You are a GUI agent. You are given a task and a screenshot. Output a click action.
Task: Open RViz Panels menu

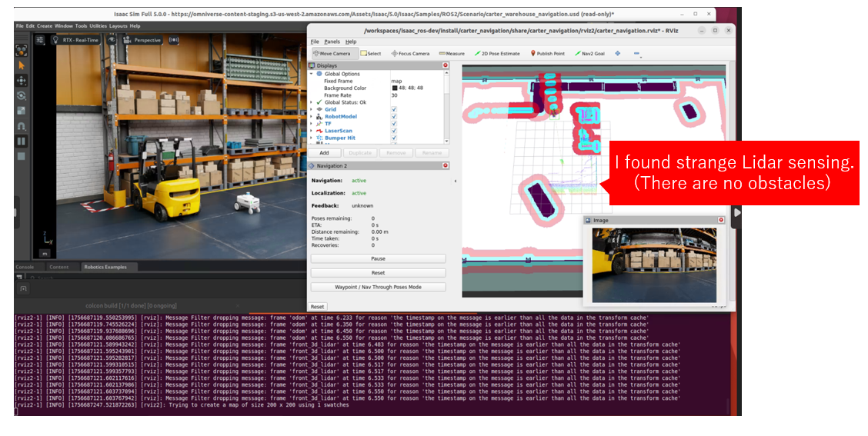click(332, 42)
